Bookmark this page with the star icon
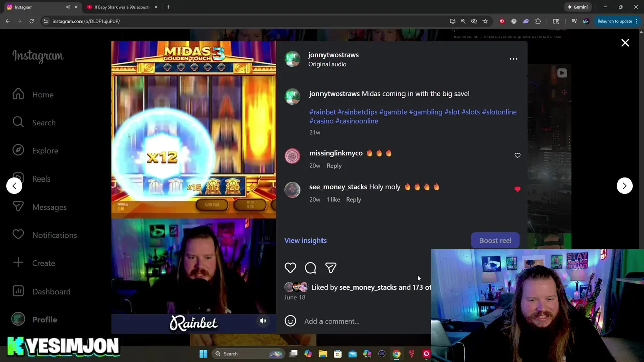Image resolution: width=644 pixels, height=362 pixels. [x=485, y=21]
